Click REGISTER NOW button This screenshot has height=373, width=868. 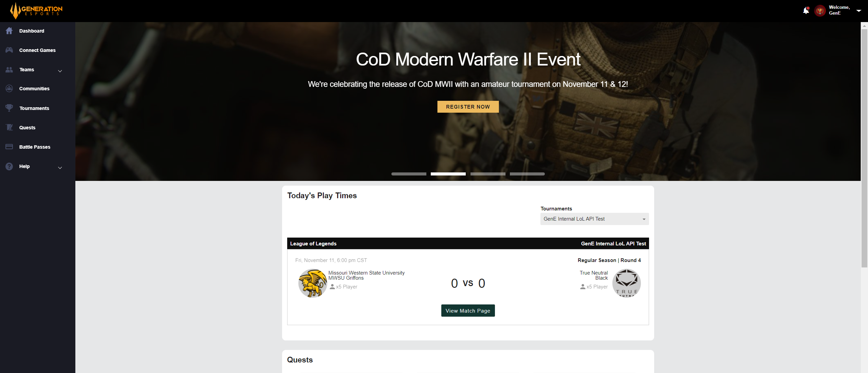(468, 107)
